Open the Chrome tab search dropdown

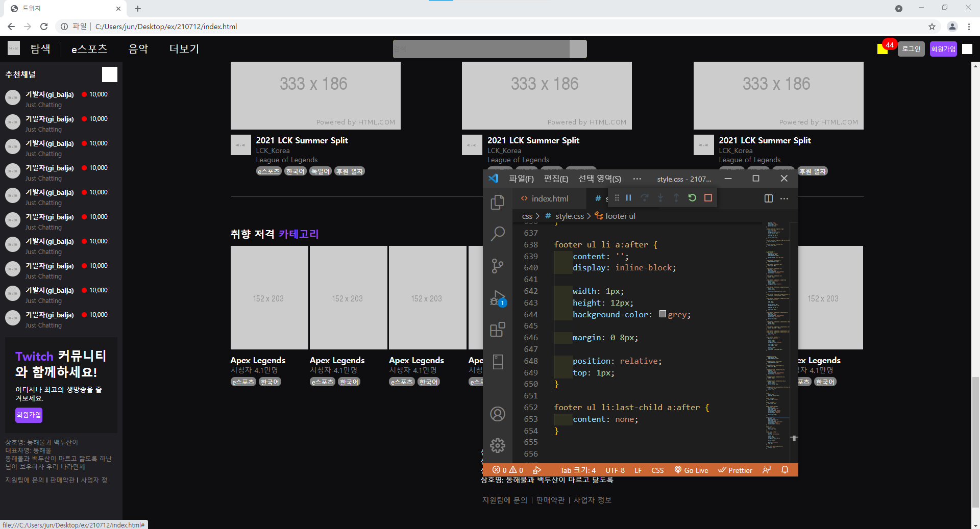coord(899,9)
